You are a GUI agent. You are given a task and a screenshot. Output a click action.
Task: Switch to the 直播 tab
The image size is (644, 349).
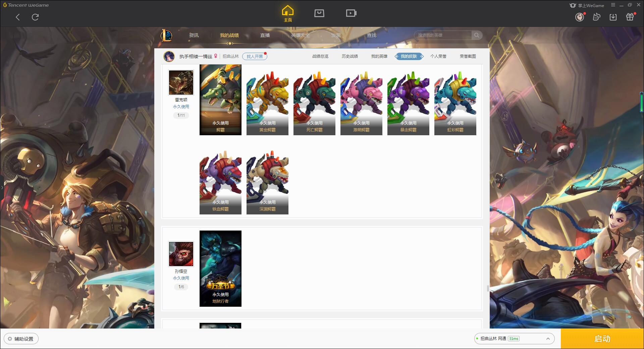pos(265,35)
